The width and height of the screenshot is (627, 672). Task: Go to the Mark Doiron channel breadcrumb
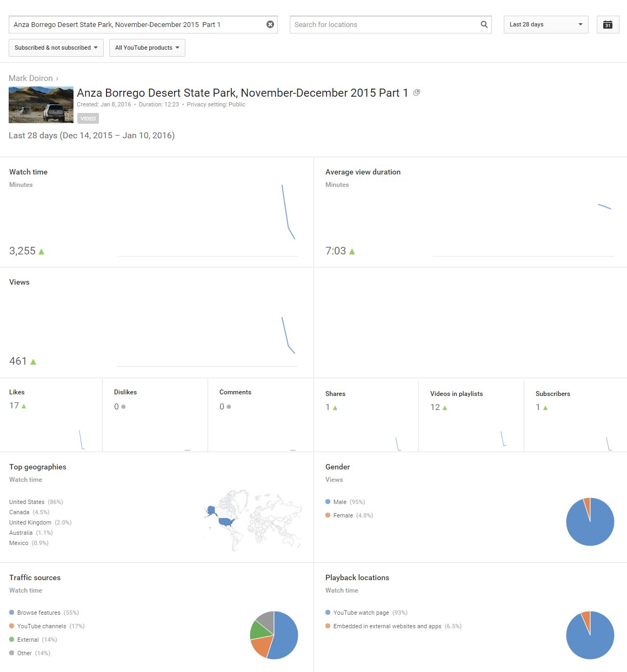(x=31, y=78)
